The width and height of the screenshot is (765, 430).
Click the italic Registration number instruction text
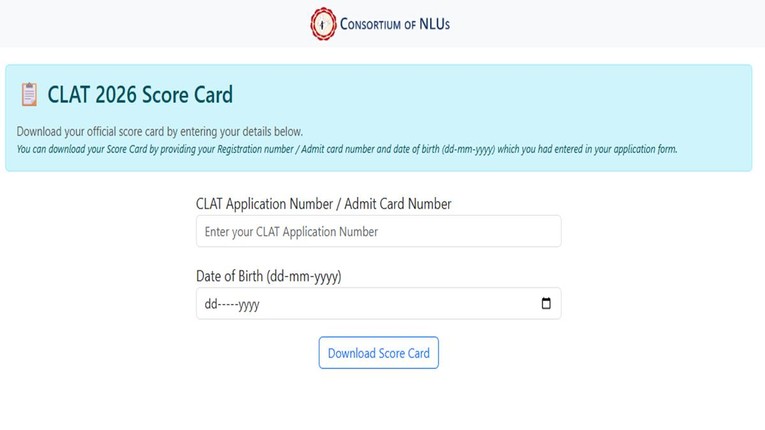click(346, 149)
